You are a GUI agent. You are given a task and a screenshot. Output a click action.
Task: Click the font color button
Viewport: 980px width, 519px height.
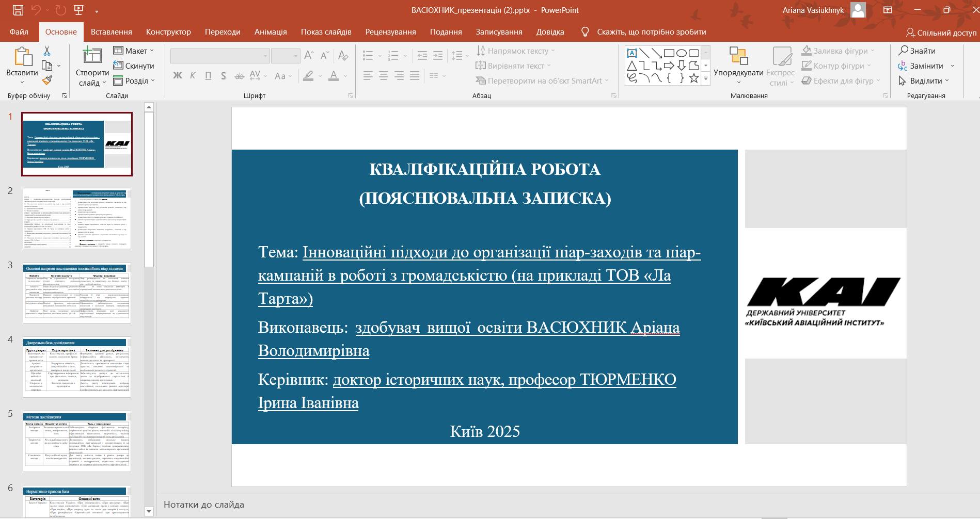(x=334, y=76)
